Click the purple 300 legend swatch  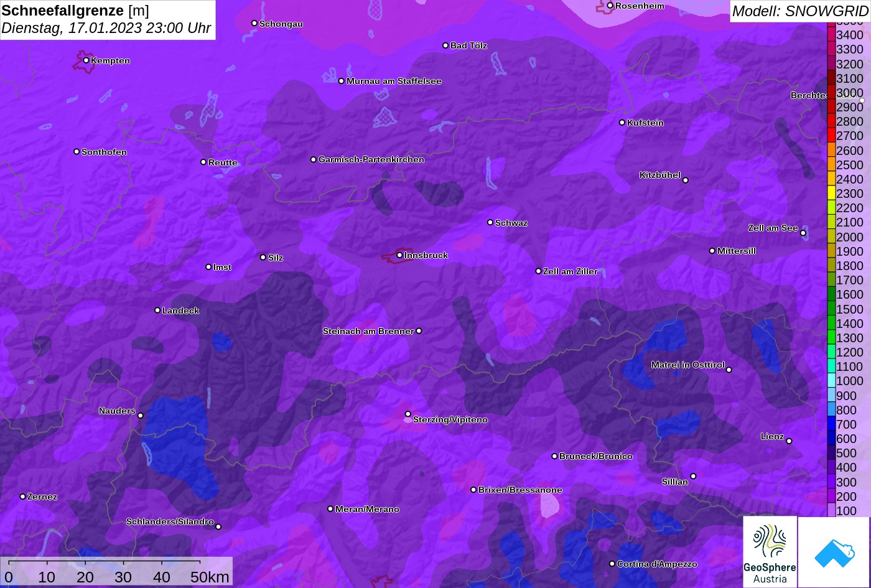(831, 482)
